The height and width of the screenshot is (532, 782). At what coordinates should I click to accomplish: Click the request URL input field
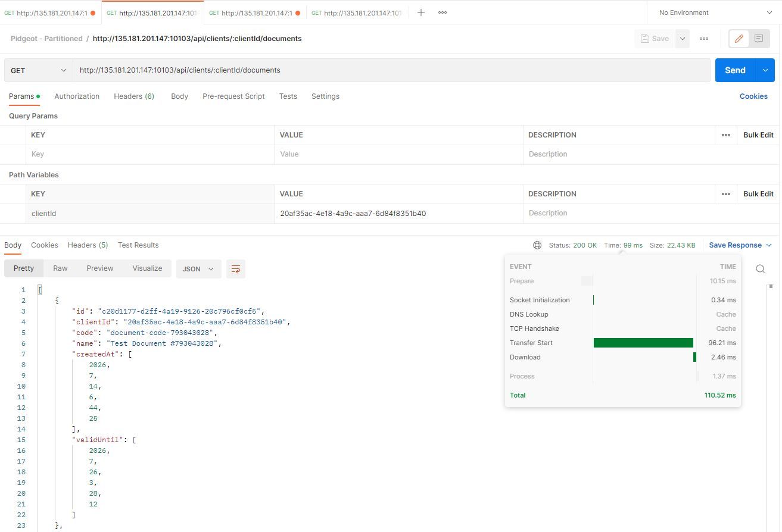pyautogui.click(x=391, y=70)
